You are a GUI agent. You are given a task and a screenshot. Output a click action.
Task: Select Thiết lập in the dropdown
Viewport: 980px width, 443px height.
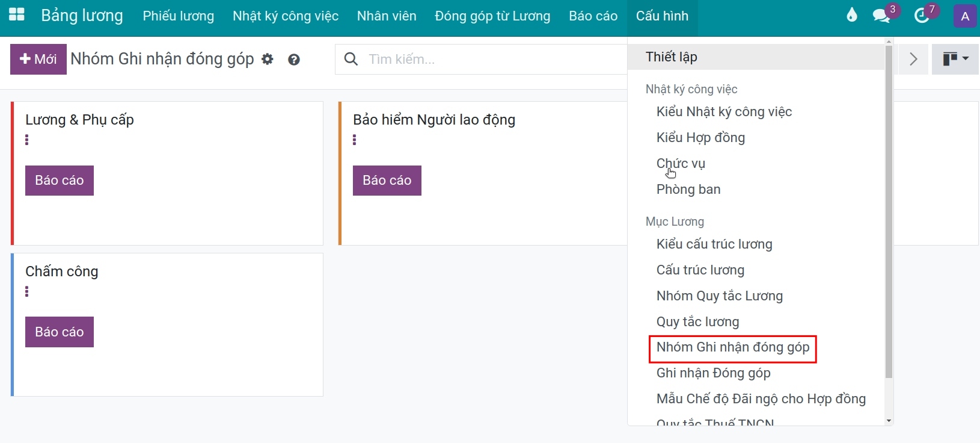coord(756,57)
